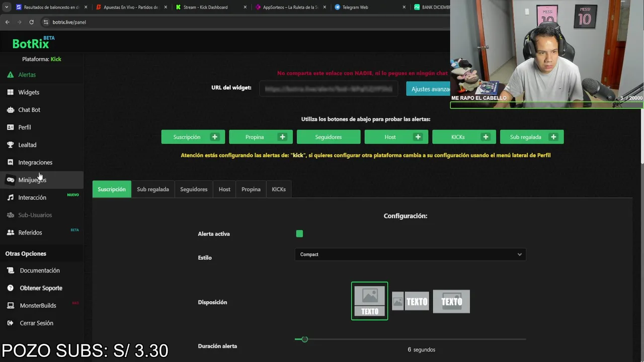Open the Lealtad sidebar section
644x362 pixels.
(x=42, y=145)
